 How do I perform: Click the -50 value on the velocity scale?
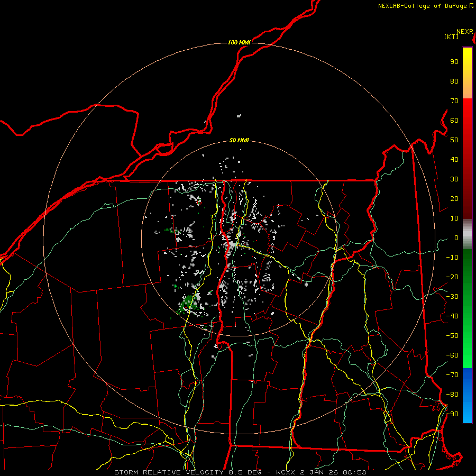(452, 336)
